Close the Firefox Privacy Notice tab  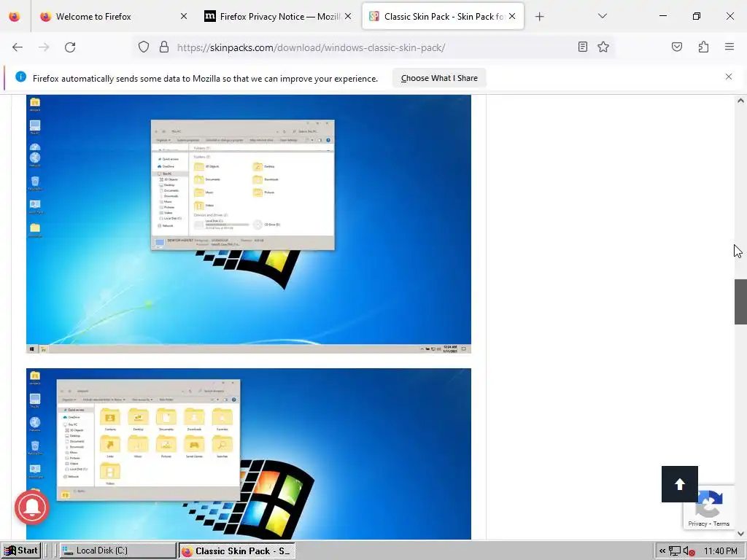tap(348, 16)
